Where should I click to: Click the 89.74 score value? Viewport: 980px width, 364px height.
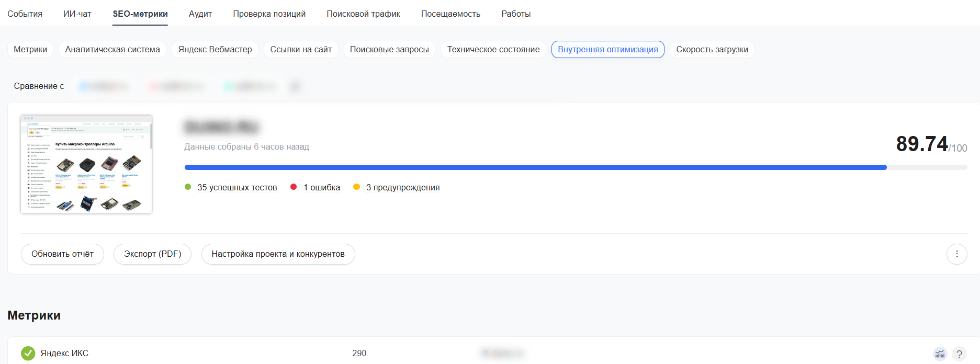pyautogui.click(x=922, y=144)
